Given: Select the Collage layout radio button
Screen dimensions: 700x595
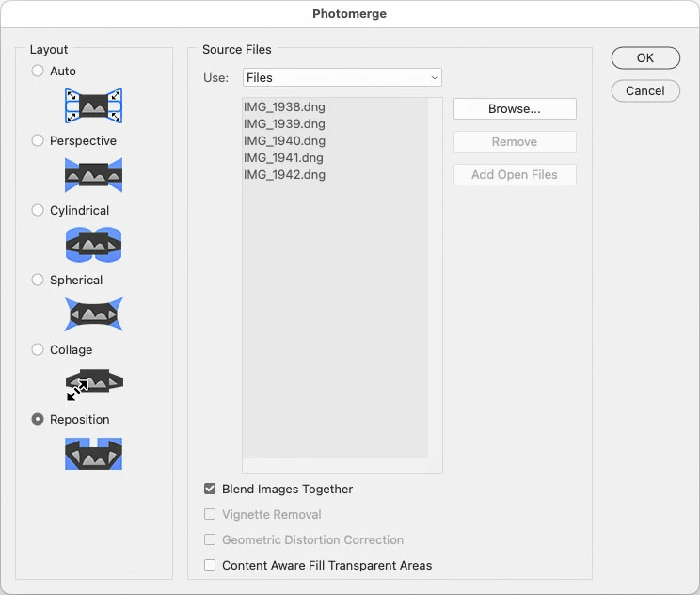Looking at the screenshot, I should tap(38, 349).
